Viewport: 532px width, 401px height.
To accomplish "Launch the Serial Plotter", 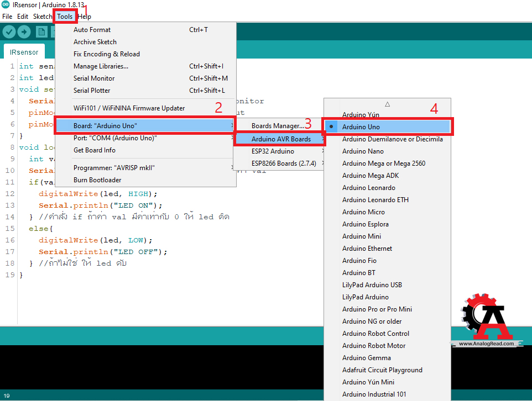I will (145, 91).
